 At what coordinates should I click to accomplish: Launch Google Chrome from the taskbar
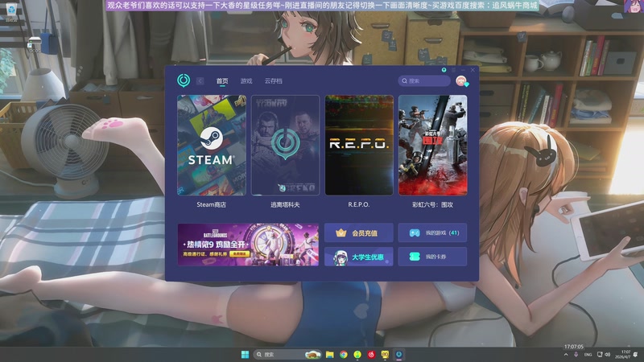pos(344,354)
